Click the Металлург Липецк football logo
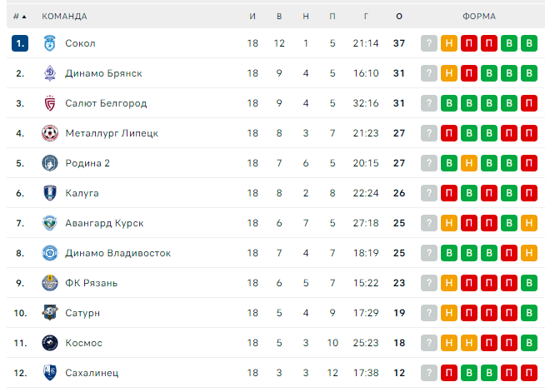Image resolution: width=545 pixels, height=392 pixels. pos(50,133)
